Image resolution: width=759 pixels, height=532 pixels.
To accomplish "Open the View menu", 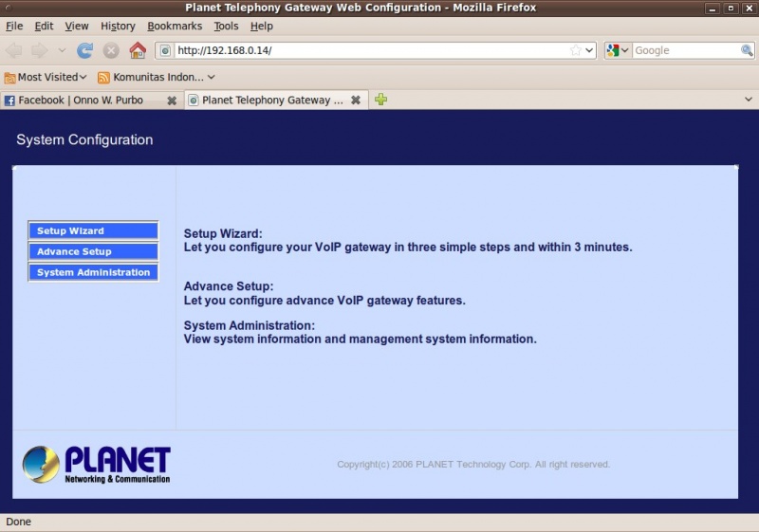I will tap(77, 27).
